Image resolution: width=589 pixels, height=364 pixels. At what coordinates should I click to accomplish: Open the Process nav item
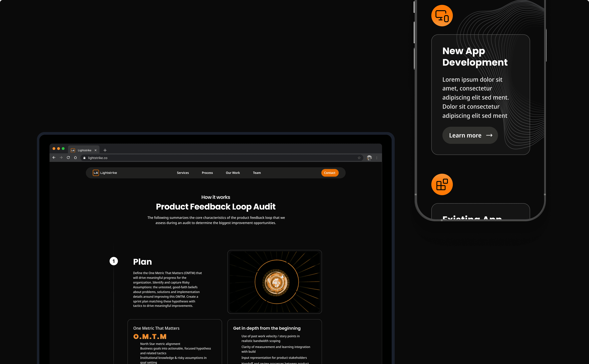point(207,173)
